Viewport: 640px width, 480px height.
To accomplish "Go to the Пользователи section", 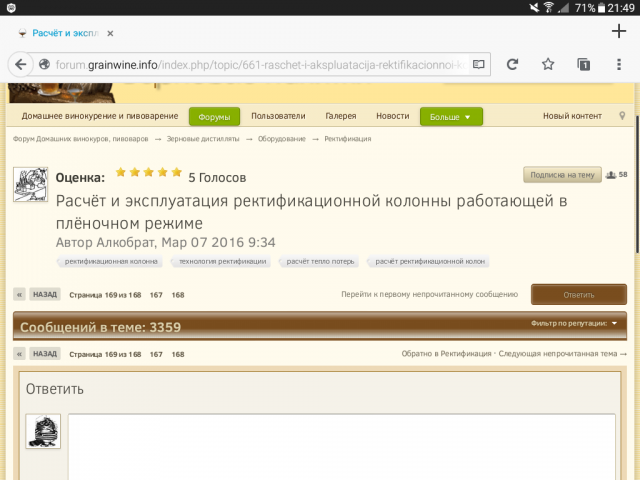I will 278,117.
